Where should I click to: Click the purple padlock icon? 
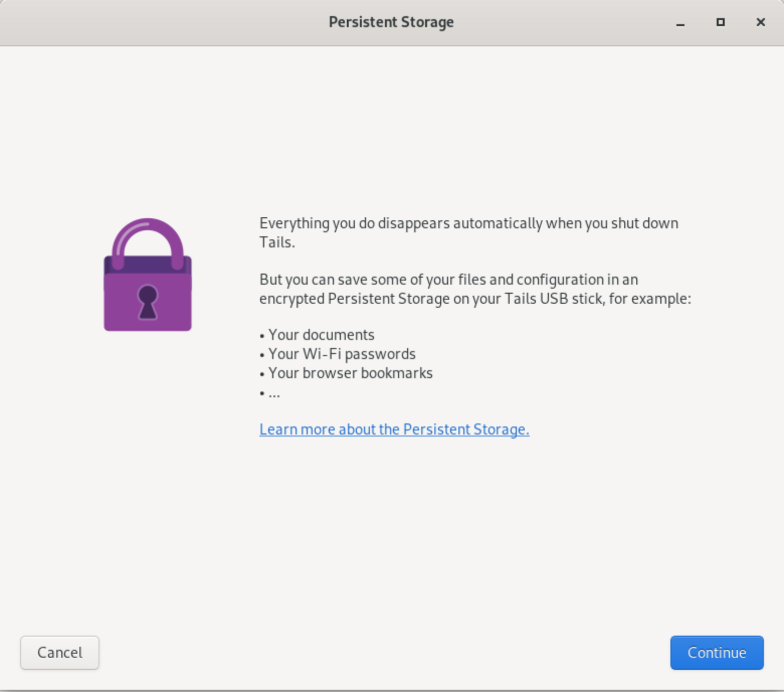[x=148, y=275]
